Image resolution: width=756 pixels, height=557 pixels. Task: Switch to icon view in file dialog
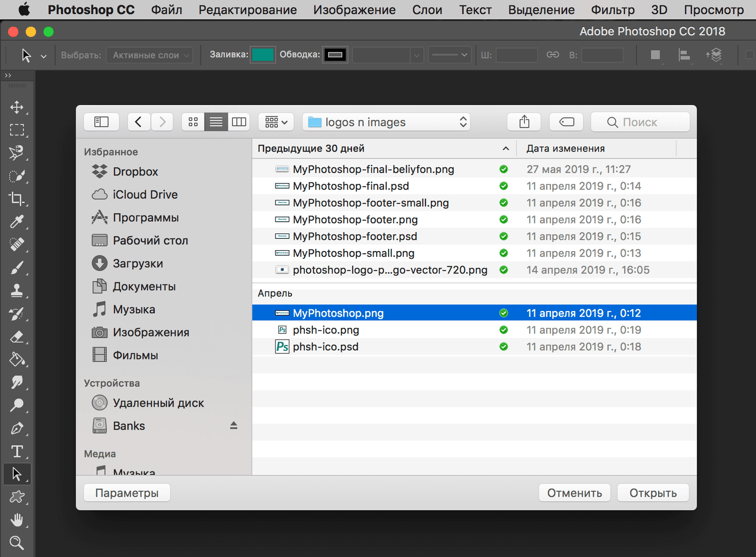193,122
